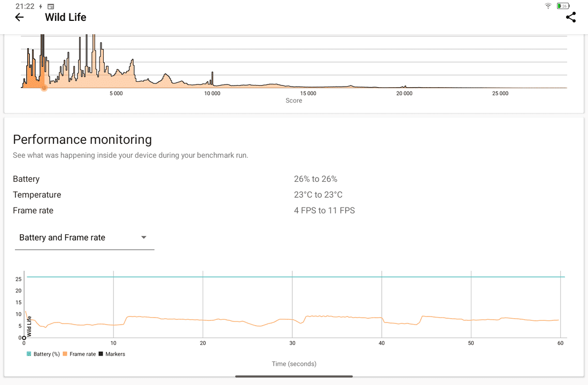Tap the bottom navigation gesture handle
This screenshot has height=385, width=588.
pyautogui.click(x=294, y=376)
